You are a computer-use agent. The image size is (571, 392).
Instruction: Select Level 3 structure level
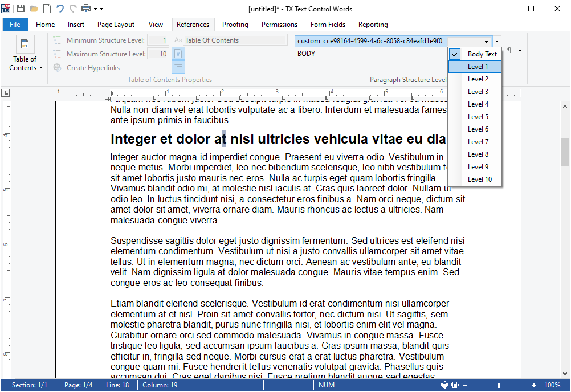pyautogui.click(x=475, y=92)
